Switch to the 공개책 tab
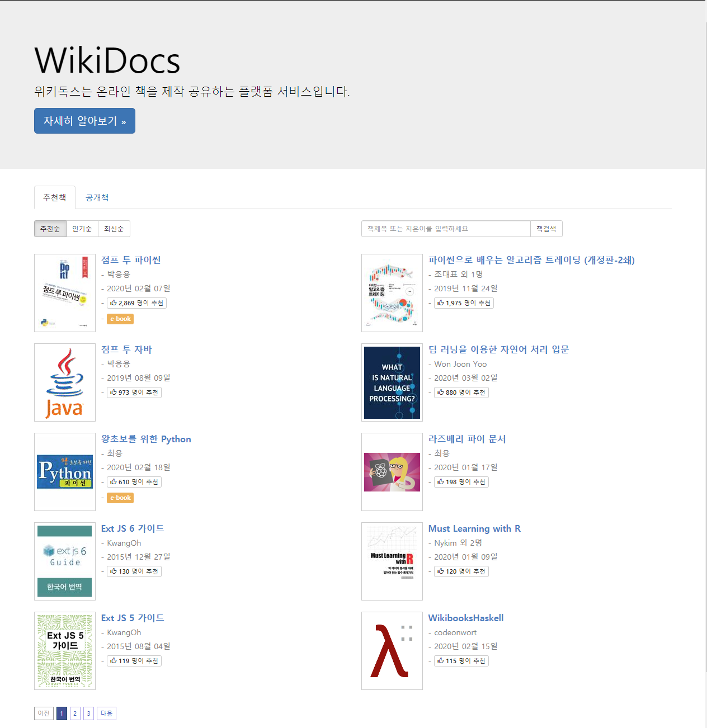 (97, 197)
